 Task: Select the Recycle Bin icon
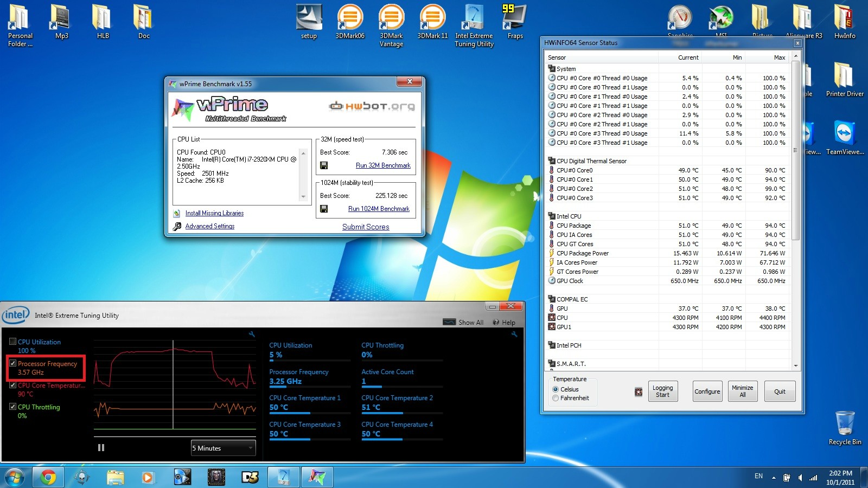845,428
